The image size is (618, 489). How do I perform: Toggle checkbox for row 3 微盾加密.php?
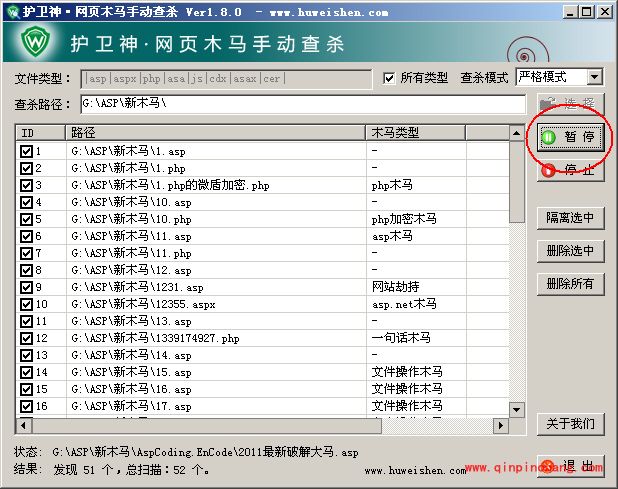coord(26,185)
